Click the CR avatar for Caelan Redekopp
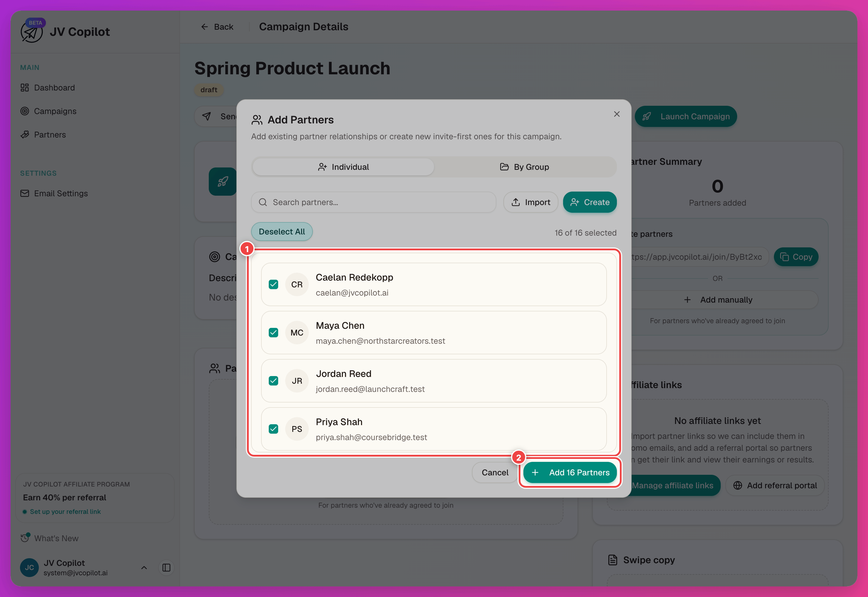Image resolution: width=868 pixels, height=597 pixels. (x=297, y=285)
